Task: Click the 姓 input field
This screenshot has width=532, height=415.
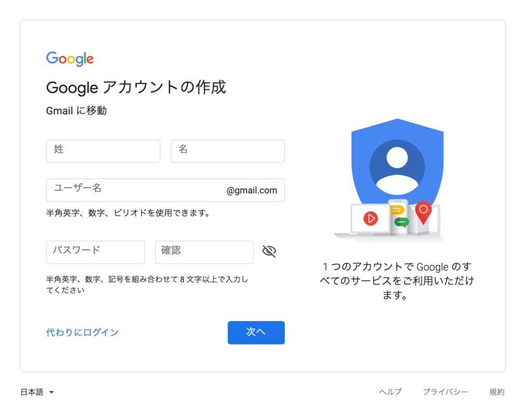Action: [x=103, y=151]
